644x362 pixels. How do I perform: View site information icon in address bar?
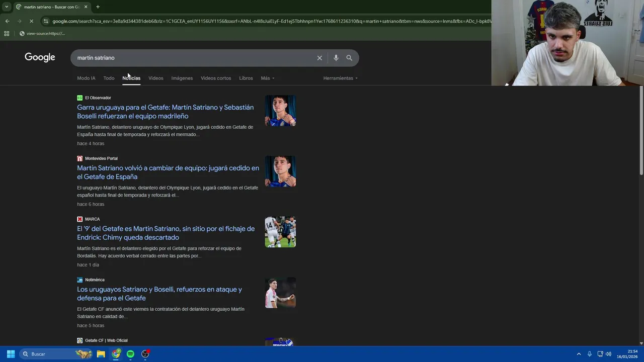(46, 21)
